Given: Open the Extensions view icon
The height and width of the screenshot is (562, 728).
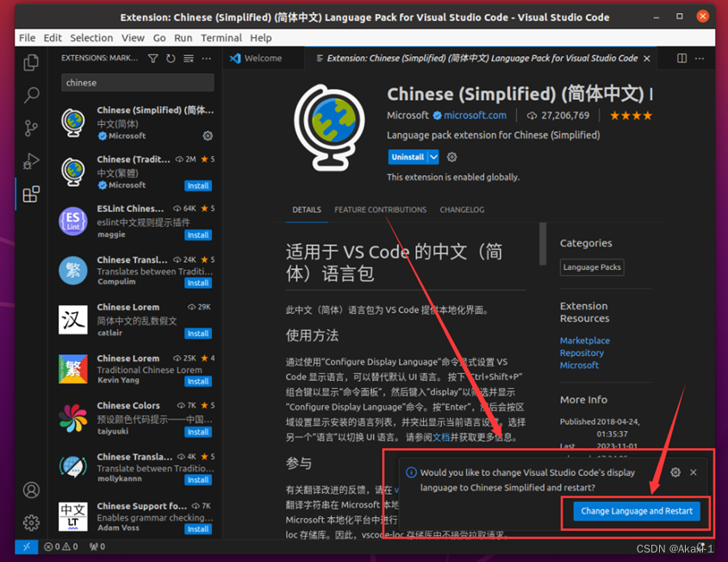Looking at the screenshot, I should pyautogui.click(x=31, y=194).
